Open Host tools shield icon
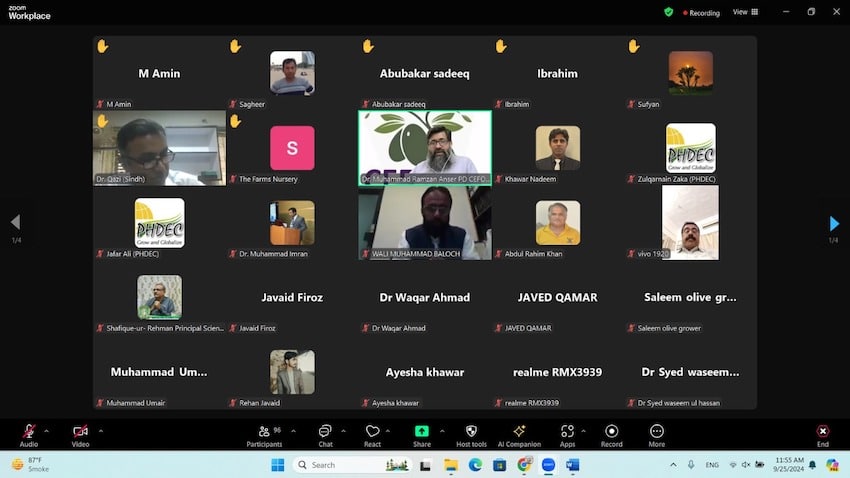Image resolution: width=850 pixels, height=478 pixels. (x=471, y=431)
